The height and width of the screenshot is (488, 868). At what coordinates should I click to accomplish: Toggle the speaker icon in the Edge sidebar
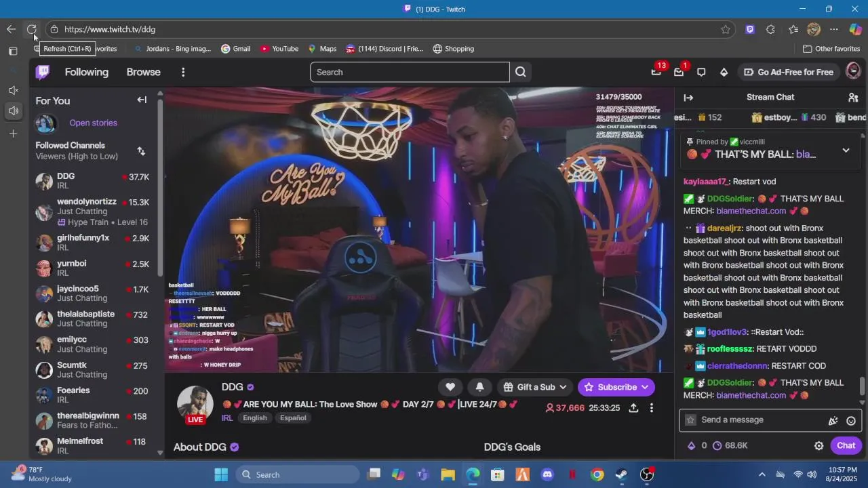tap(13, 110)
